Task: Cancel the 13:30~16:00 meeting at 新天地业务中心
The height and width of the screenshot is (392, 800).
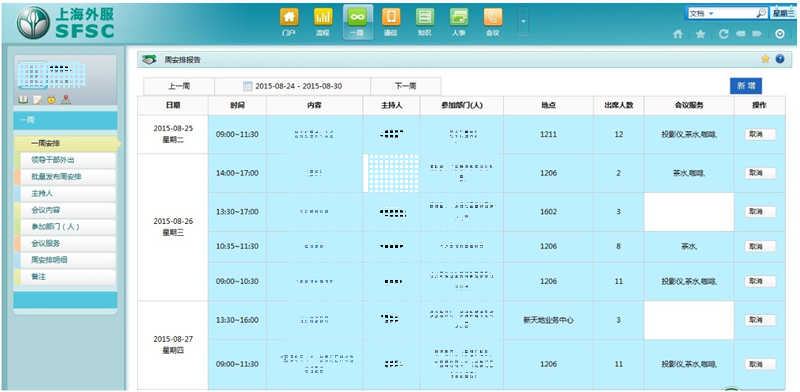Action: 760,320
